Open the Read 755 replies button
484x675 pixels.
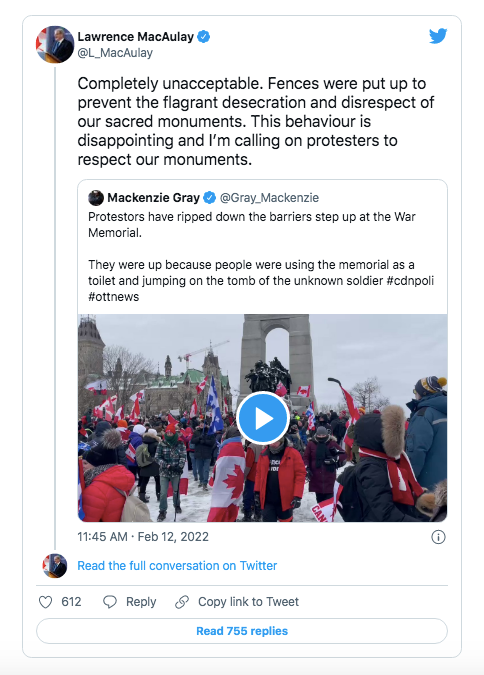242,631
